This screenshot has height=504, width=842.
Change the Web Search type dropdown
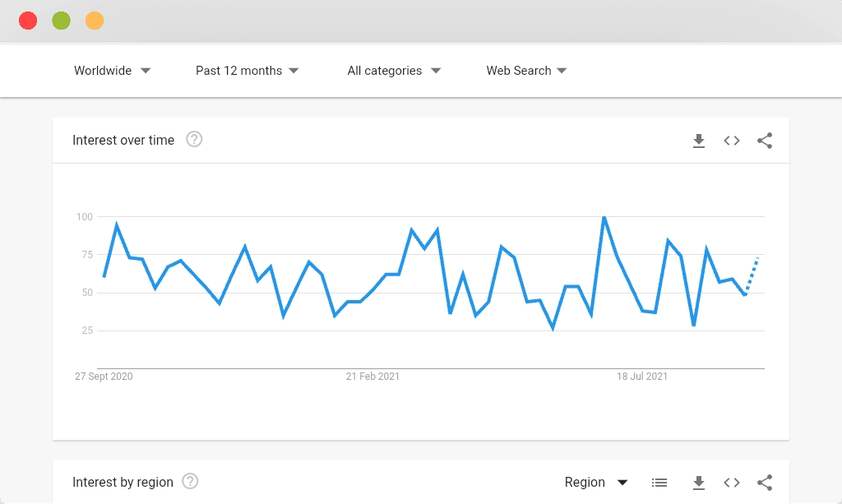[526, 71]
